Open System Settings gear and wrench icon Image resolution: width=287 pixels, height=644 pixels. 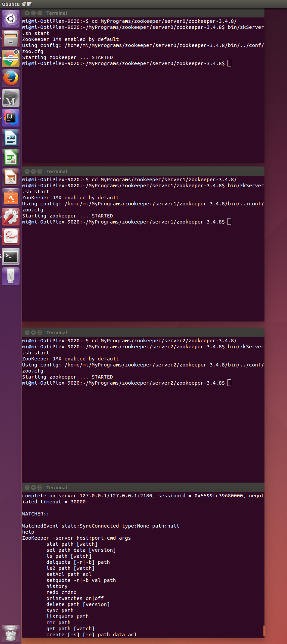point(11,217)
